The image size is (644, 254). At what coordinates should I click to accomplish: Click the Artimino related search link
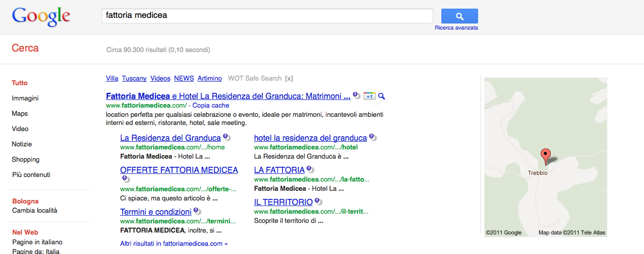pyautogui.click(x=210, y=79)
